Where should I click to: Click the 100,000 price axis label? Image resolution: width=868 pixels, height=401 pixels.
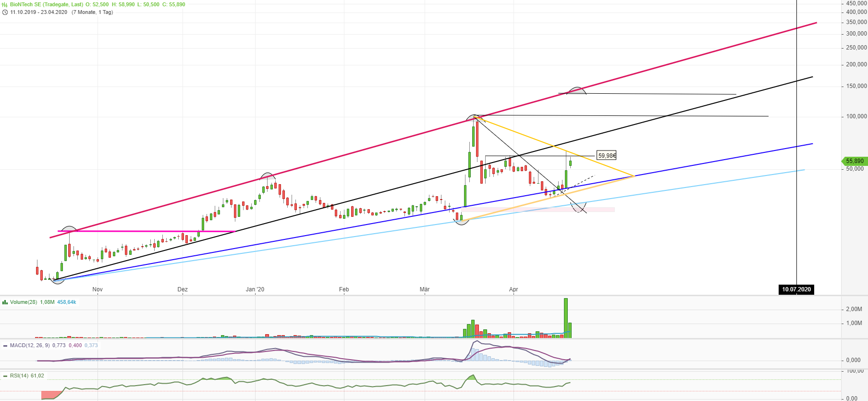click(x=856, y=116)
